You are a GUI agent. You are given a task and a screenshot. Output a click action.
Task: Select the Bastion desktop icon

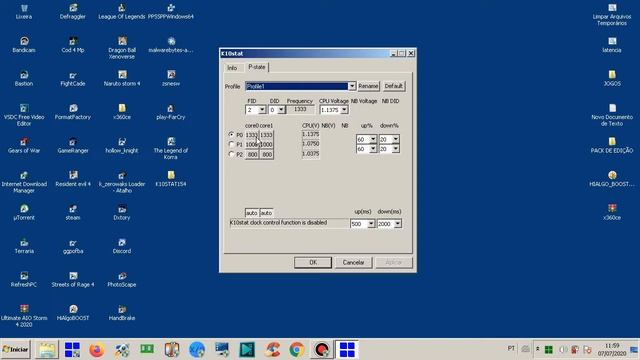24,78
